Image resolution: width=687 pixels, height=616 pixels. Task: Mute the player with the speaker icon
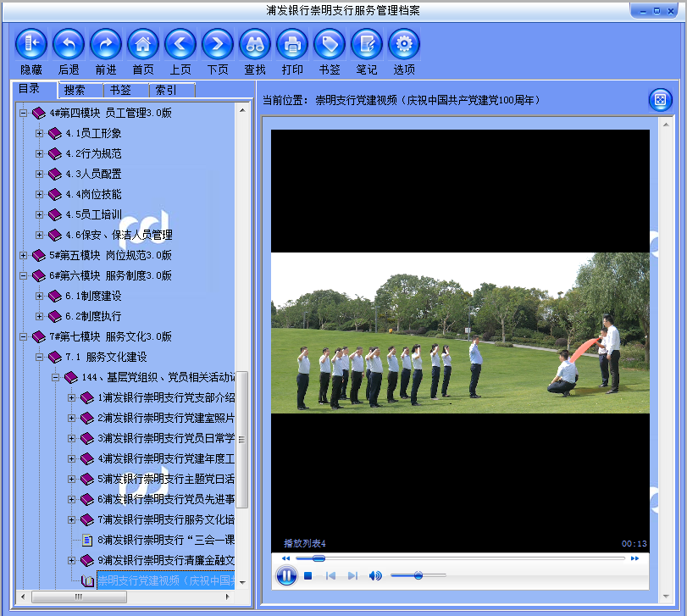click(375, 575)
